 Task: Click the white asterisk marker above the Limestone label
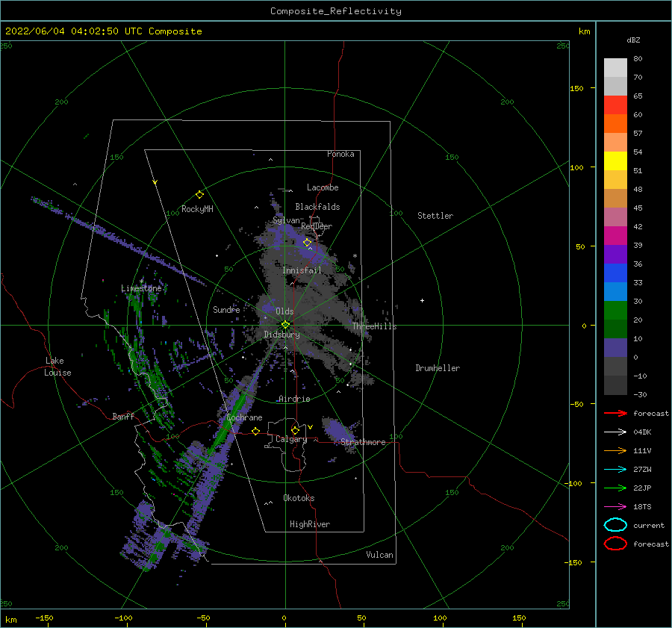141,282
